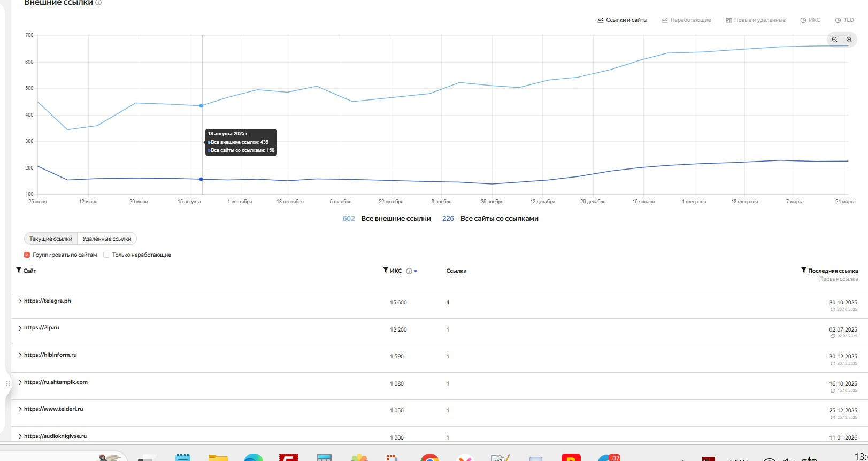
Task: Toggle Все внешние ссылки series in legend
Action: click(387, 219)
